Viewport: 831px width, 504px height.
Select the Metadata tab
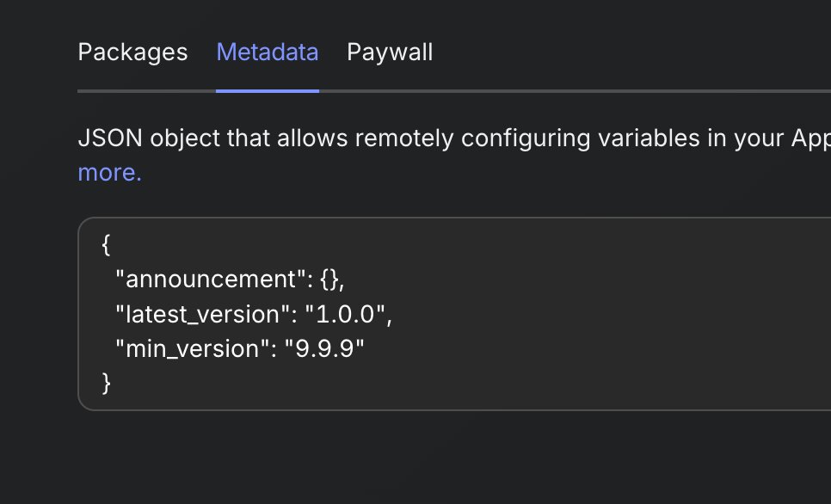268,52
